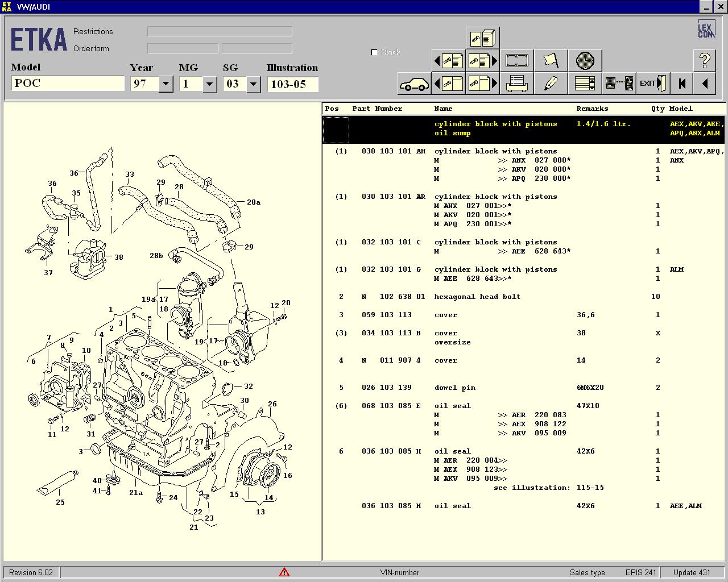Click the EXIT door button
Image resolution: width=728 pixels, height=582 pixels.
(x=652, y=84)
